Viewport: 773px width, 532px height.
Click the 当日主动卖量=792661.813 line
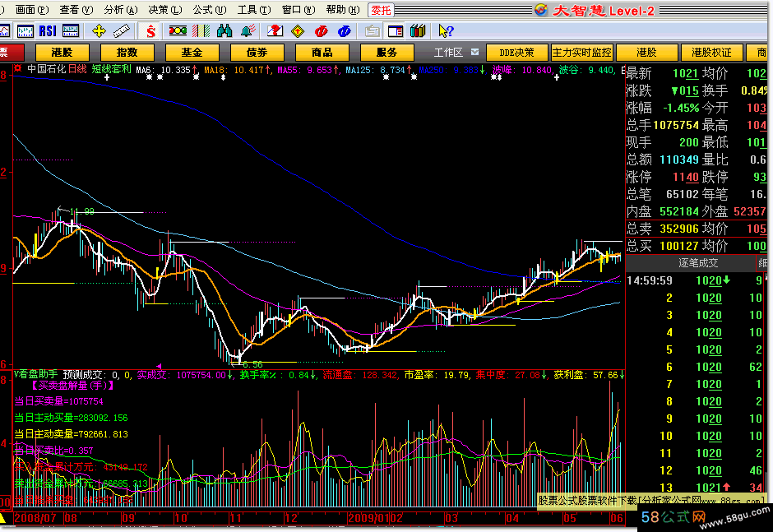pos(71,434)
